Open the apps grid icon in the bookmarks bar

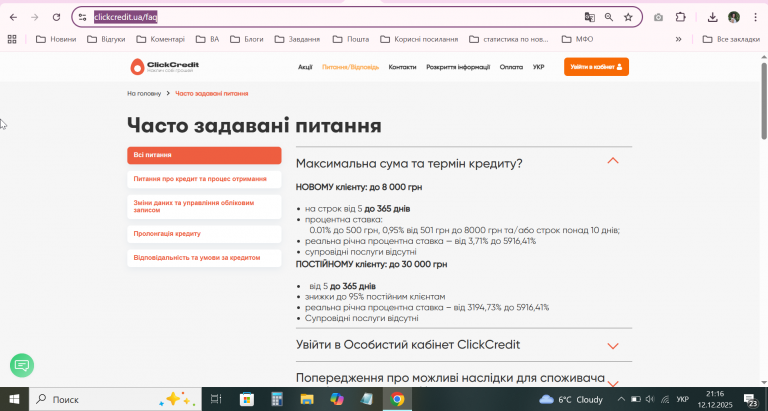[x=12, y=39]
